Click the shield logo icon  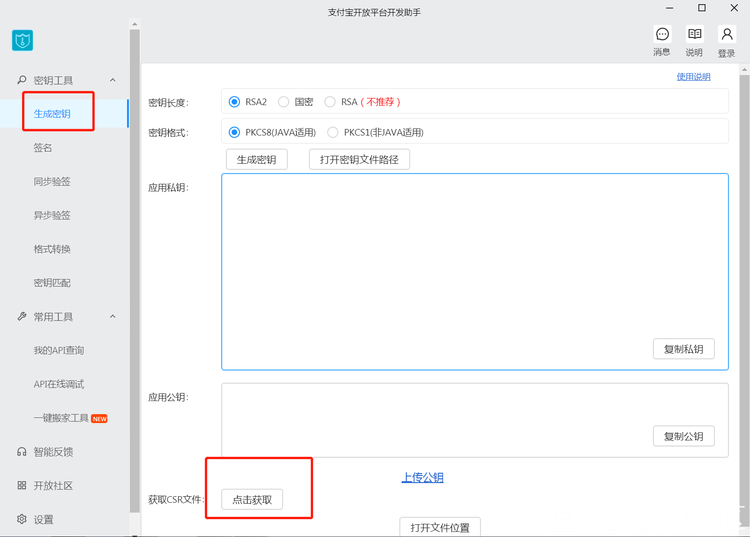pos(22,41)
